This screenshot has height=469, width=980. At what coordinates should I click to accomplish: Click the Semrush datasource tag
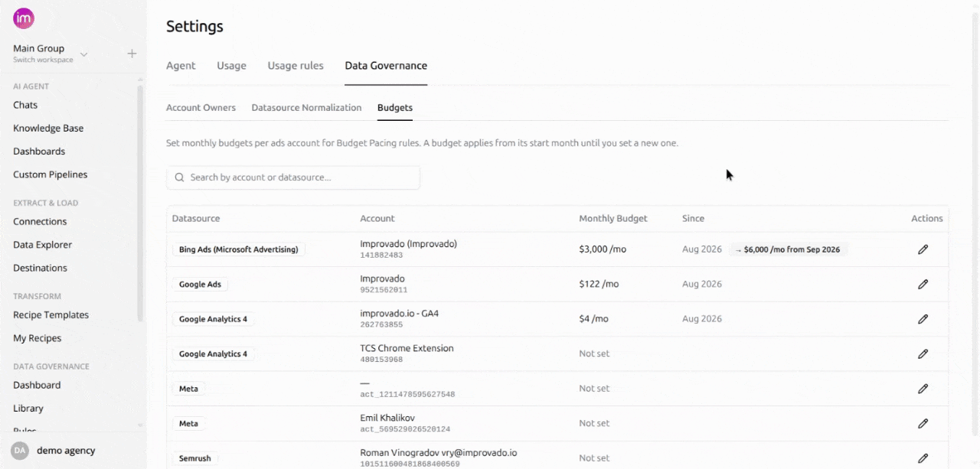click(194, 458)
